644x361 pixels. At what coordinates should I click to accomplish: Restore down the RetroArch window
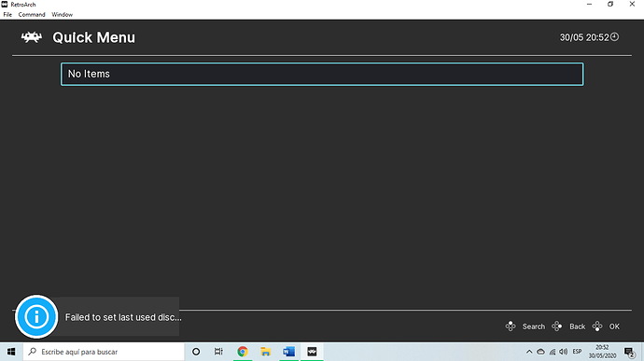(610, 4)
